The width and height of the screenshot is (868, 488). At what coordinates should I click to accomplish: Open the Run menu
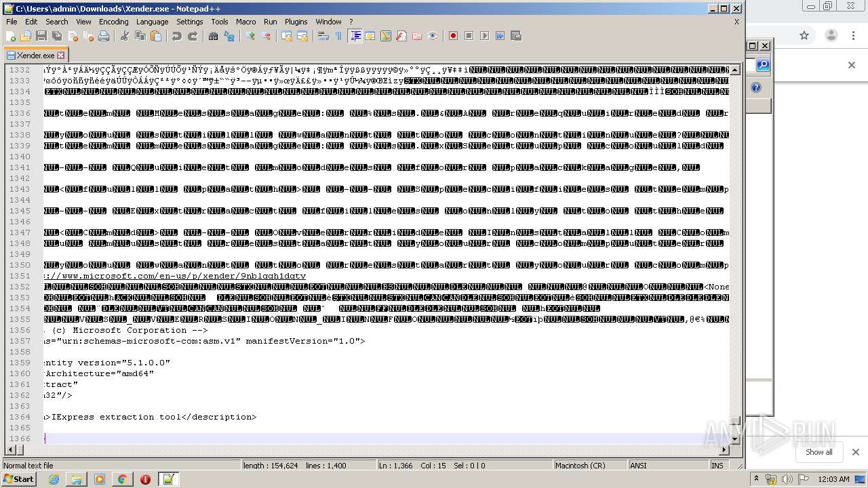click(x=271, y=22)
